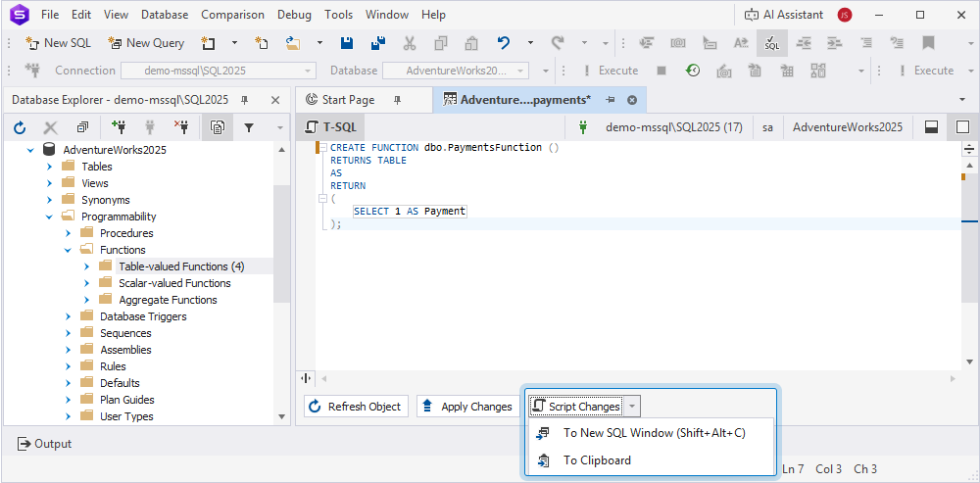
Task: Open the Output panel tab
Action: (44, 444)
